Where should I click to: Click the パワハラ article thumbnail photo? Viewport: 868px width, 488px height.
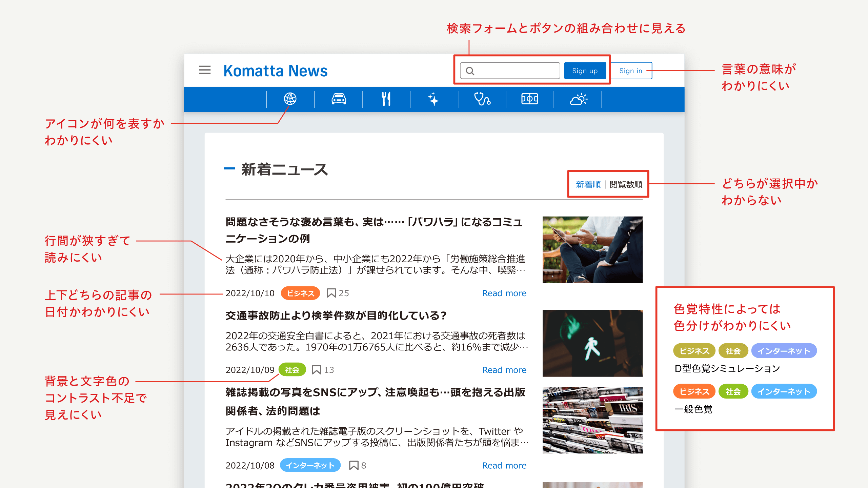[x=592, y=250]
